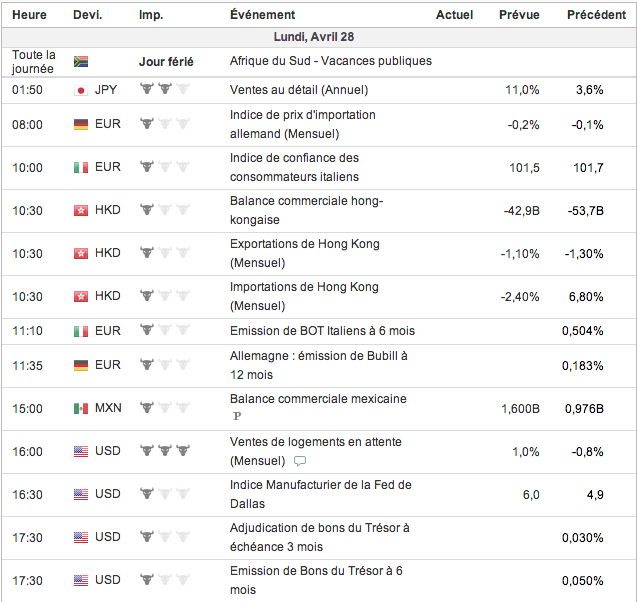Open the comment bubble for Ventes de logements en attente
637x602 pixels.
(300, 461)
